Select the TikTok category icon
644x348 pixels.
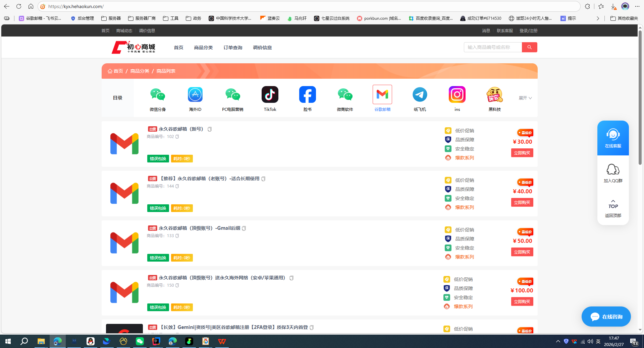pos(270,95)
